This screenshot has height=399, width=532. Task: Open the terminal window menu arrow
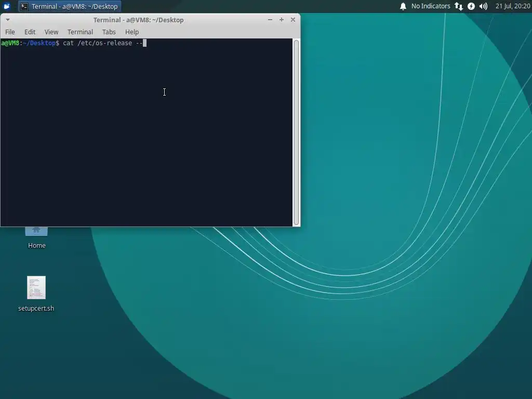pos(8,20)
